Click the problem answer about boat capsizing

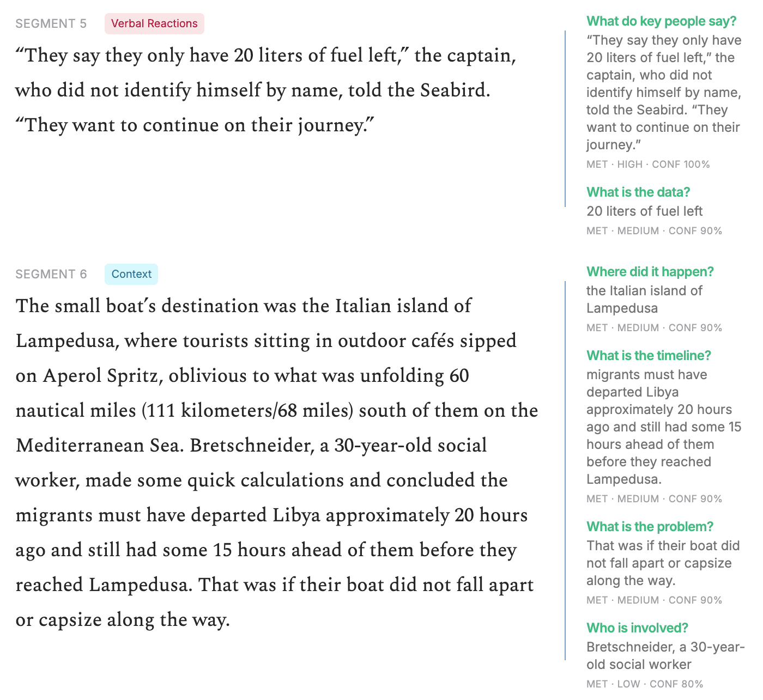tap(663, 563)
